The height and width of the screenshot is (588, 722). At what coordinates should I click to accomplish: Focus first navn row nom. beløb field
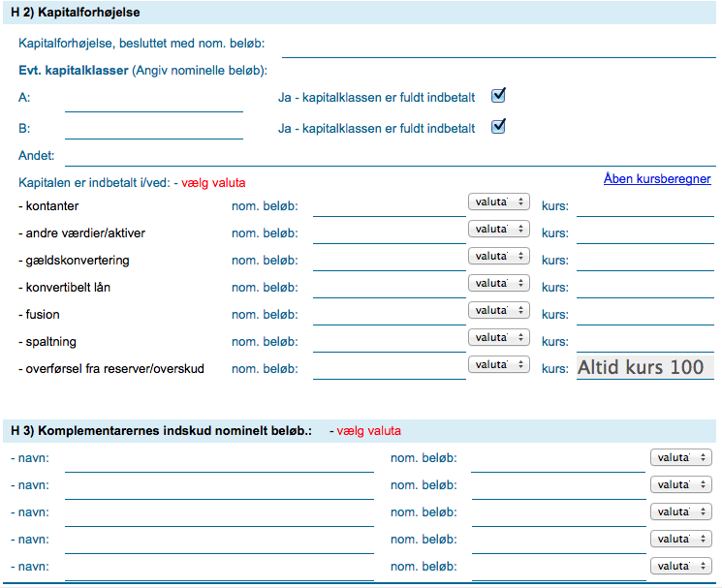(x=558, y=460)
